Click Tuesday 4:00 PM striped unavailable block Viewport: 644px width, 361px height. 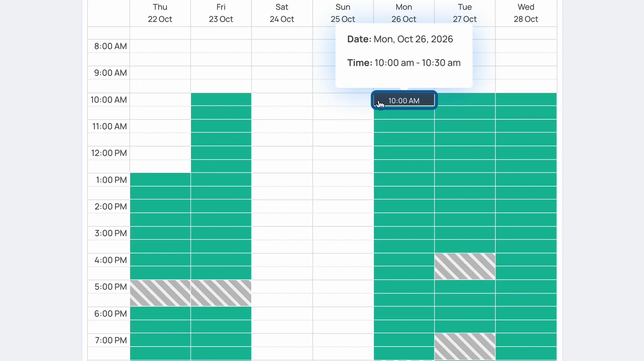[x=465, y=266]
